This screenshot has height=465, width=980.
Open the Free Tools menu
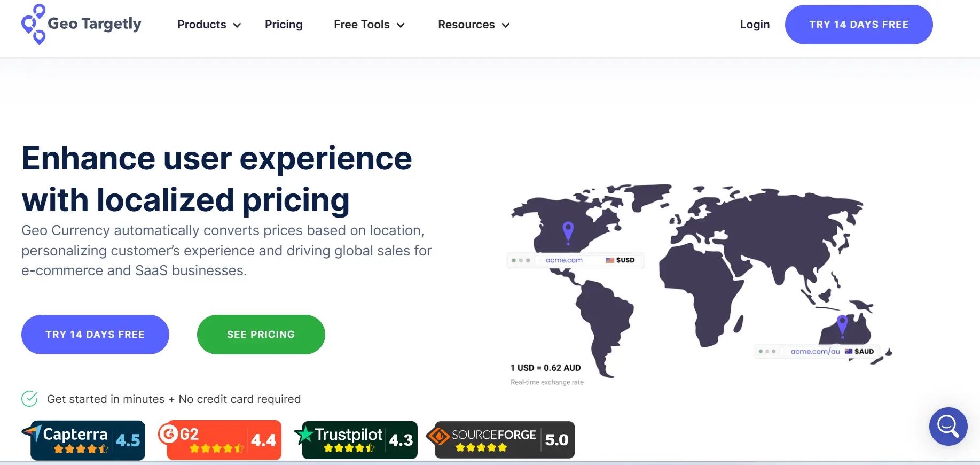[x=370, y=25]
